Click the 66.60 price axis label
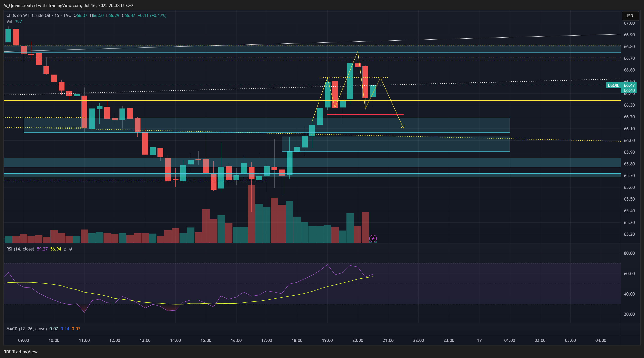Viewport: 644px width, 358px height. (x=629, y=70)
